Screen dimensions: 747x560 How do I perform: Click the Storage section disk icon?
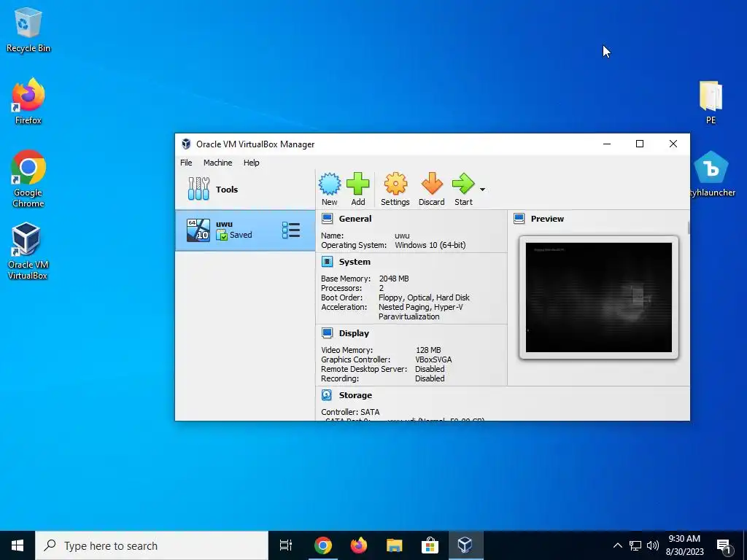pos(327,394)
